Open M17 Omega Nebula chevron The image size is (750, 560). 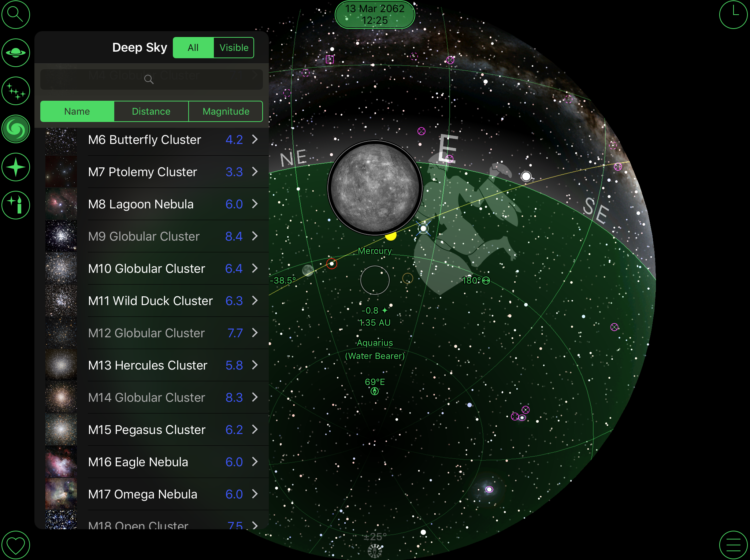255,494
